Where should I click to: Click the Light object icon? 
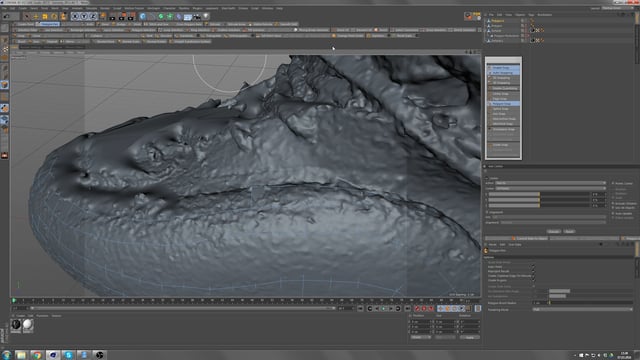tap(206, 16)
